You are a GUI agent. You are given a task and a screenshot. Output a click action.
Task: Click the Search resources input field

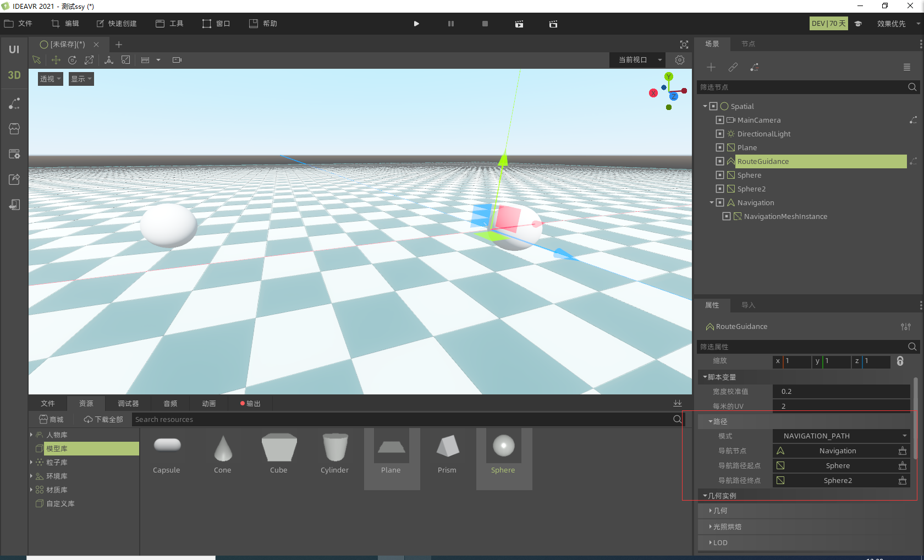(x=402, y=419)
